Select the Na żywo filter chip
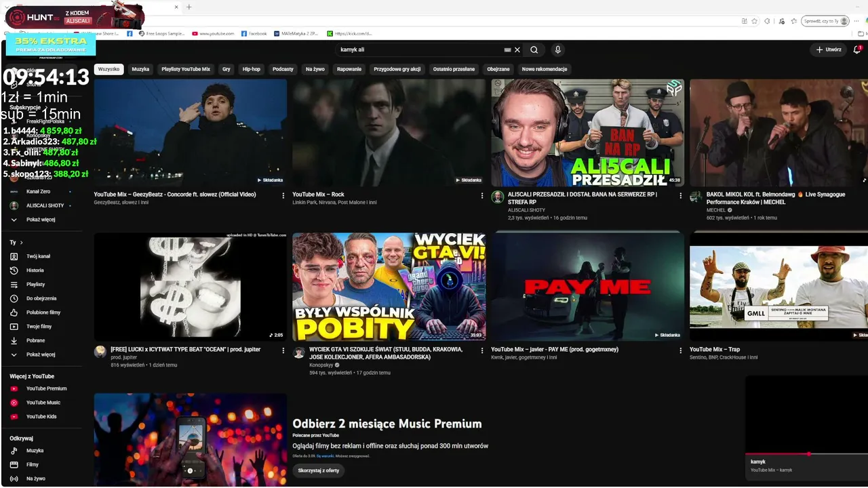 tap(315, 69)
